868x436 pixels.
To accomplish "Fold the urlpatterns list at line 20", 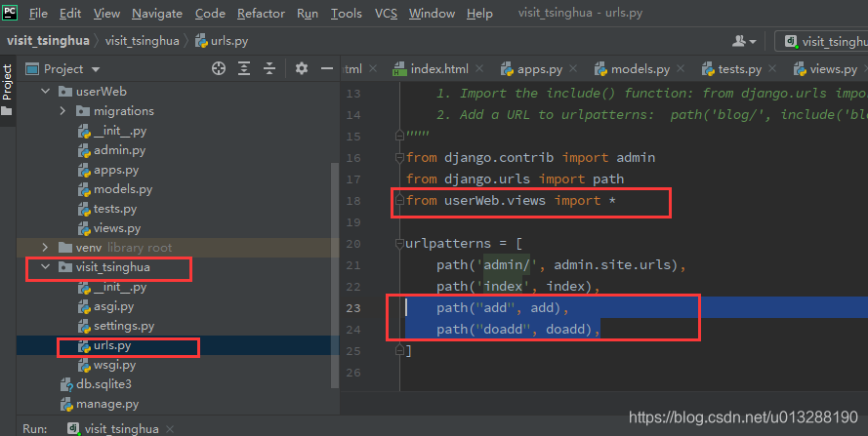I will (399, 244).
